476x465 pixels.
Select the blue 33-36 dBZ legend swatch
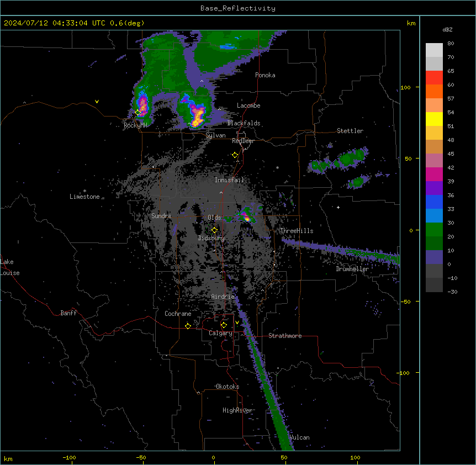(434, 202)
